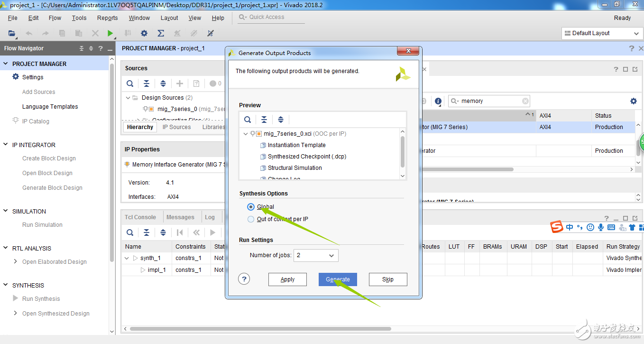Collapse all in the Sources panel toolbar
This screenshot has width=644, height=344.
click(x=147, y=84)
